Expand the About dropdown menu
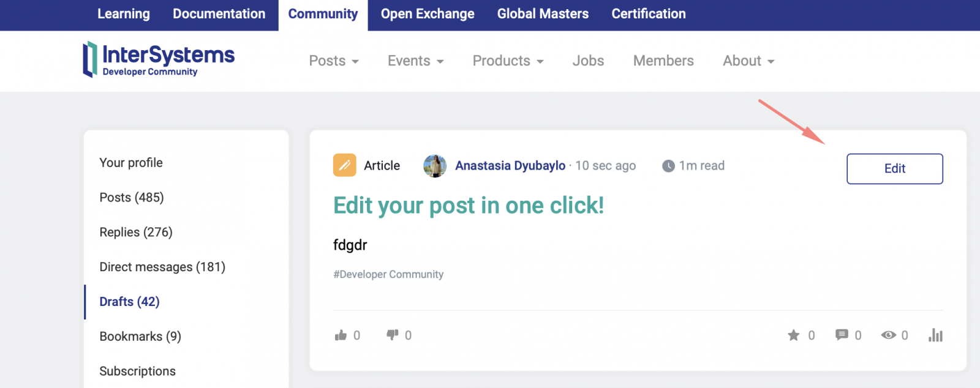980x388 pixels. (x=748, y=61)
